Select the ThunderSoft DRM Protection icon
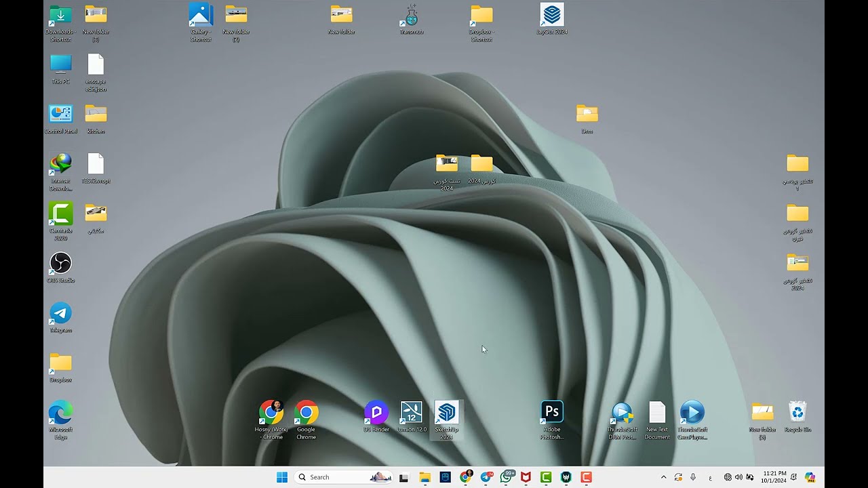Screen dimensions: 868x488 [x=622, y=420]
